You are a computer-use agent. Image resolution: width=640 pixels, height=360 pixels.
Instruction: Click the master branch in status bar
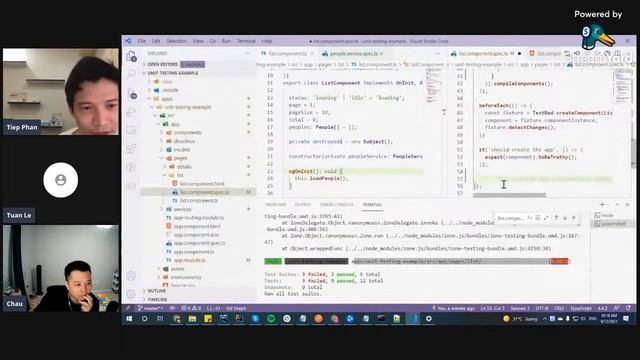(x=151, y=308)
